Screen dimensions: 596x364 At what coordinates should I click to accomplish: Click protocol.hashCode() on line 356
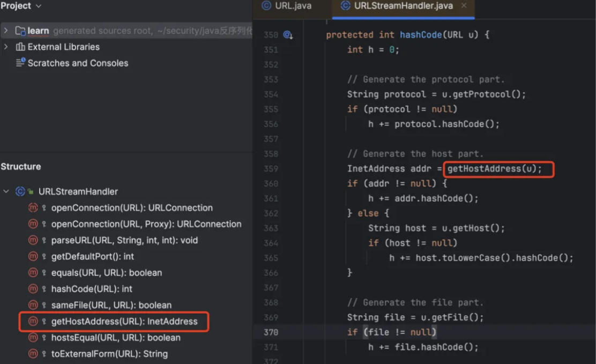pyautogui.click(x=447, y=124)
